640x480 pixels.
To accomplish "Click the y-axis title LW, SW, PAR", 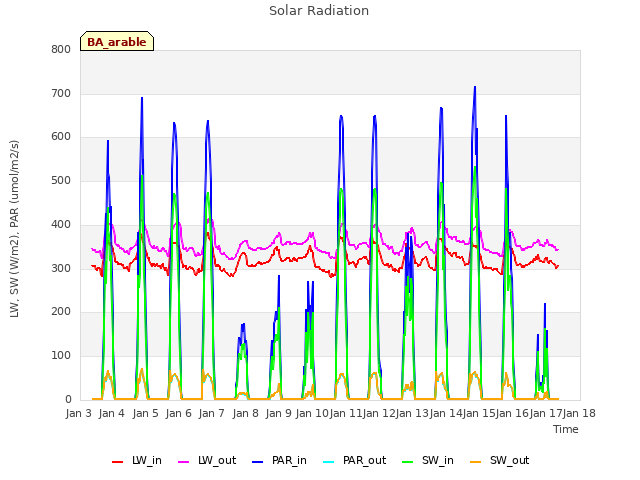I will 14,229.
